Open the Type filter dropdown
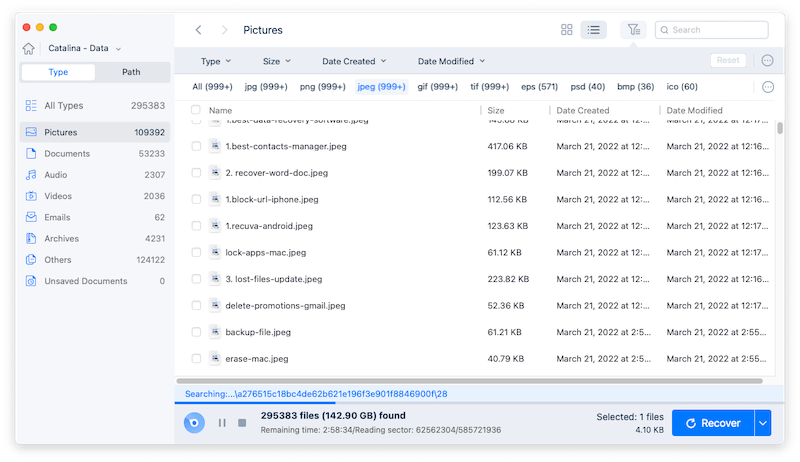The image size is (800, 462). tap(216, 61)
